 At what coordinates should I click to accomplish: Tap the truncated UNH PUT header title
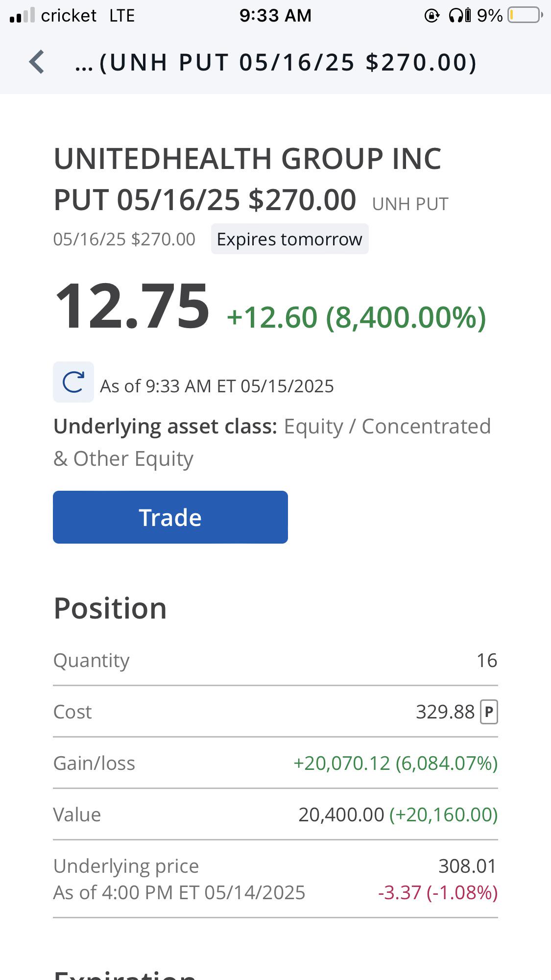tap(276, 63)
